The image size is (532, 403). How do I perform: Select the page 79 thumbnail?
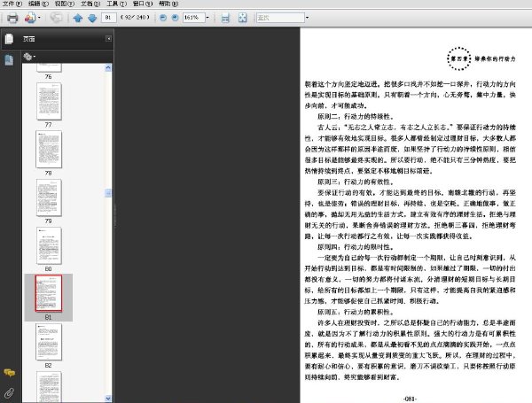[49, 198]
